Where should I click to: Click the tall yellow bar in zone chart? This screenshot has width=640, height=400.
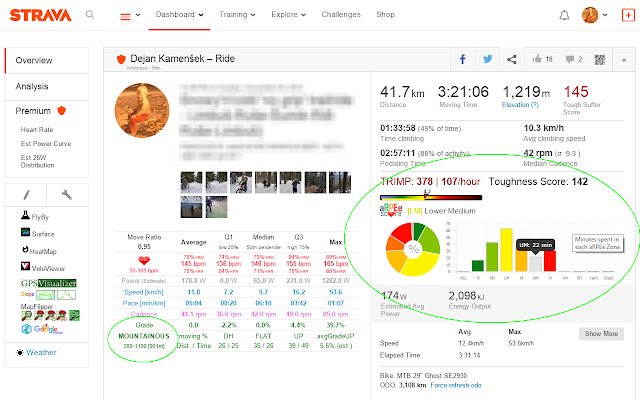506,250
